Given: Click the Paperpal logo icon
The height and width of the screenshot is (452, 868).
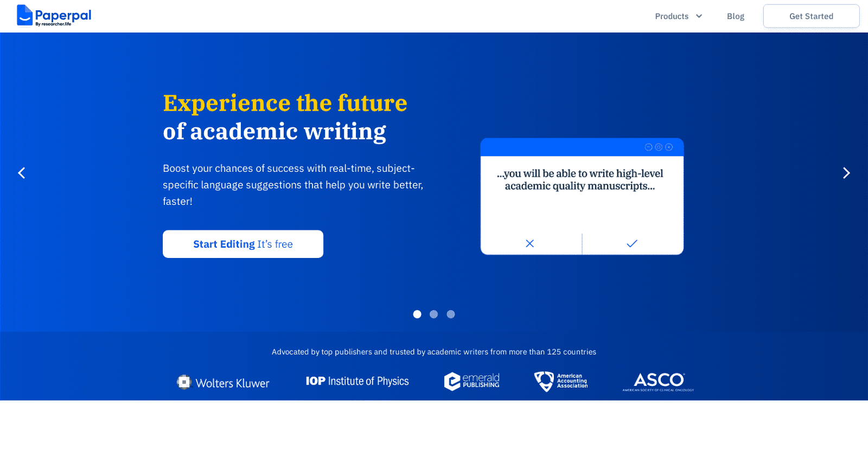Looking at the screenshot, I should (25, 15).
